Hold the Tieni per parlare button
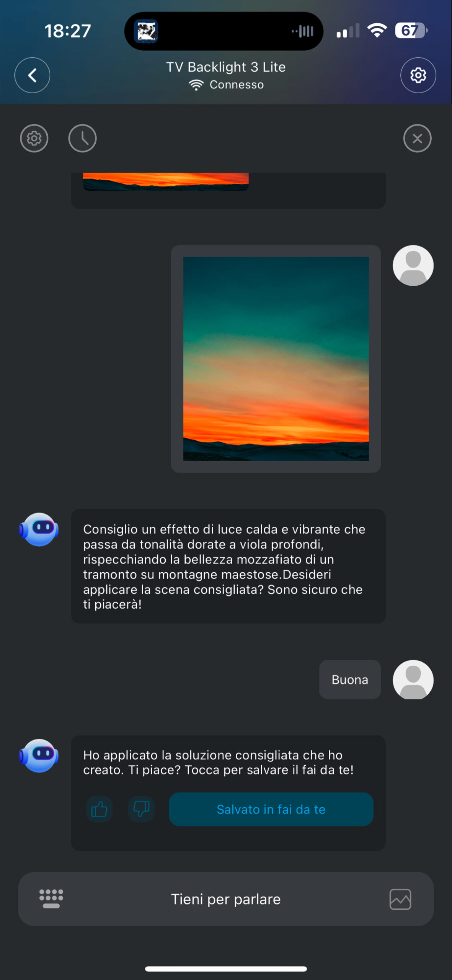 point(226,899)
